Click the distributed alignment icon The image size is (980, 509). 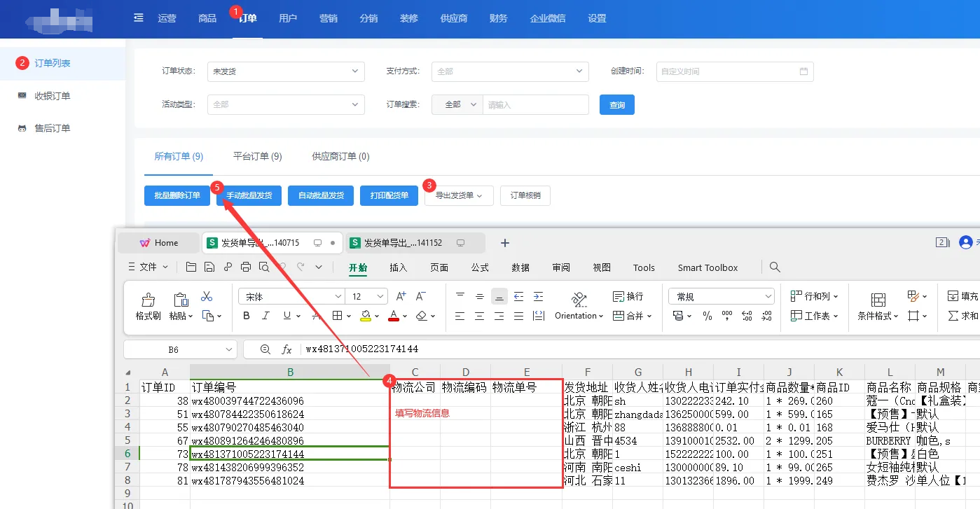pos(538,316)
